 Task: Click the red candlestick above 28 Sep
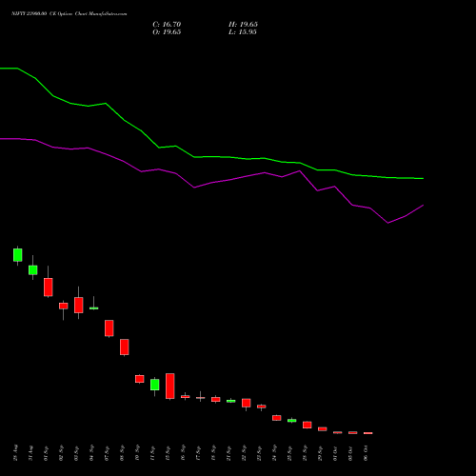coord(307,425)
